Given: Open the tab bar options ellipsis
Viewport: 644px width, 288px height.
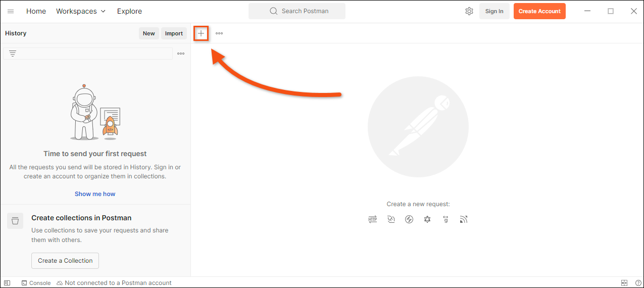Looking at the screenshot, I should [x=219, y=33].
